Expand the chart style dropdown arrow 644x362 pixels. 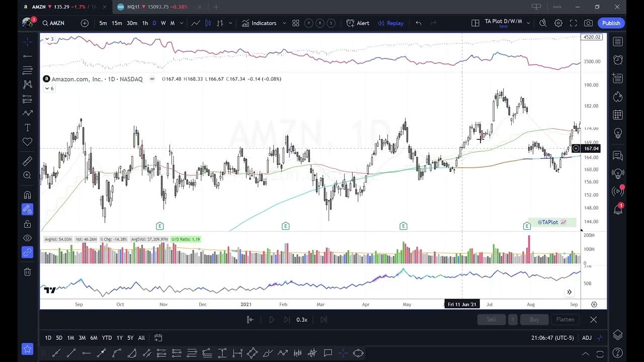(x=230, y=23)
